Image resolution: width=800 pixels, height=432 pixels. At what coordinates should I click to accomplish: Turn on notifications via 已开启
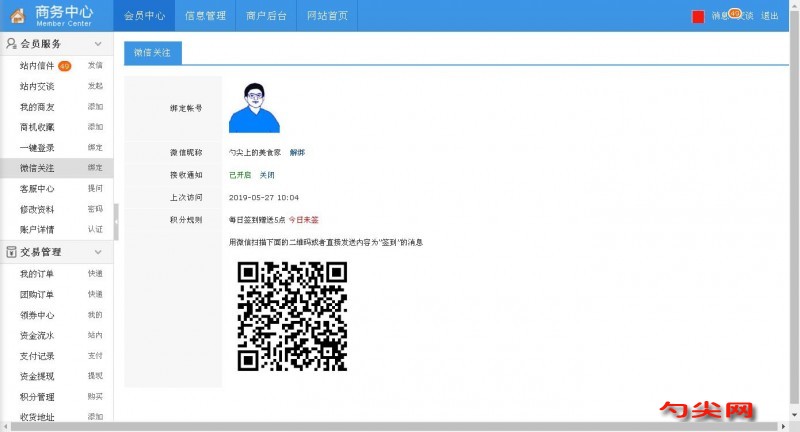point(239,174)
